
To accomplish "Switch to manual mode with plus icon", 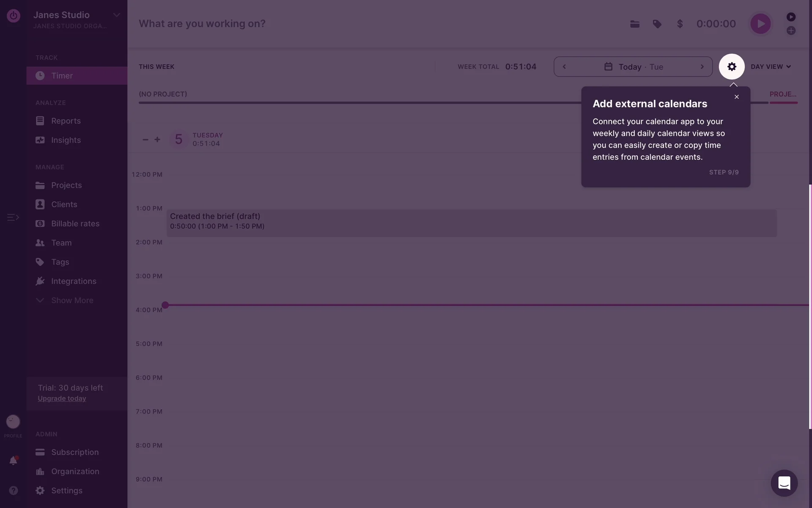I will click(x=791, y=30).
